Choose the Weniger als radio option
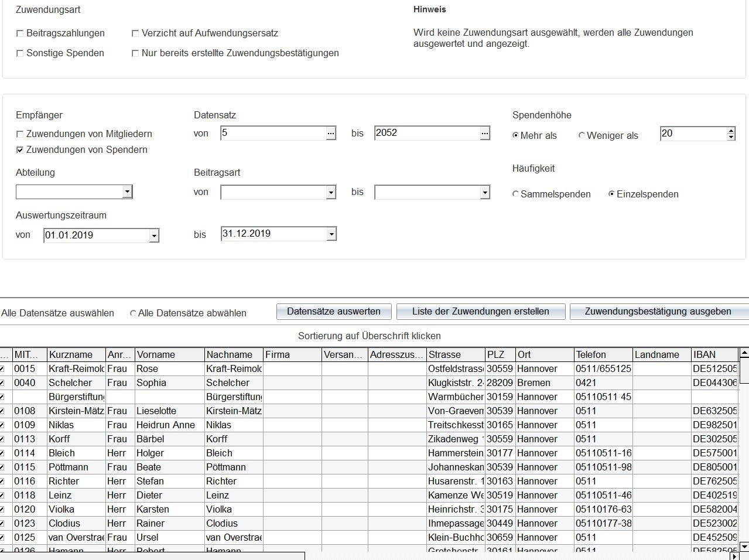Viewport: 749px width, 560px height. [x=582, y=135]
